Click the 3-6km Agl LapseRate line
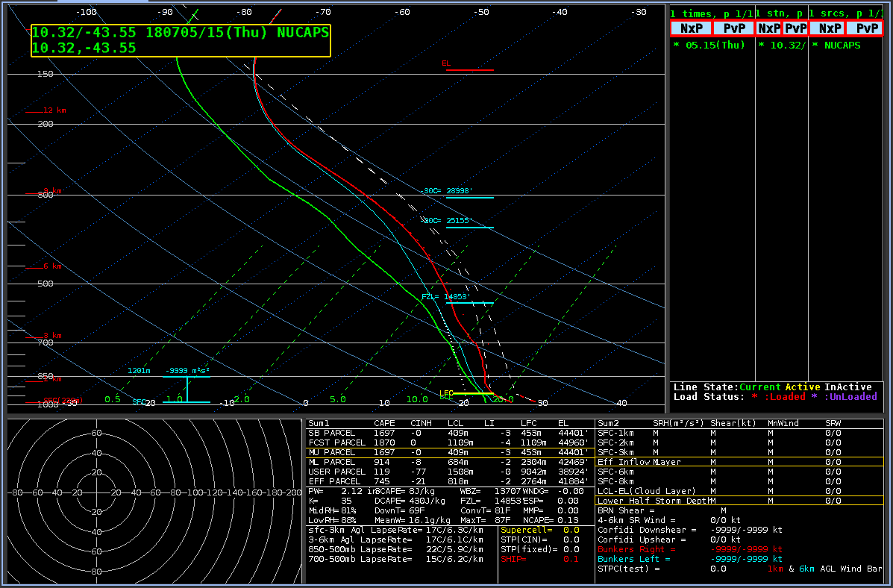893x588 pixels. coord(395,539)
